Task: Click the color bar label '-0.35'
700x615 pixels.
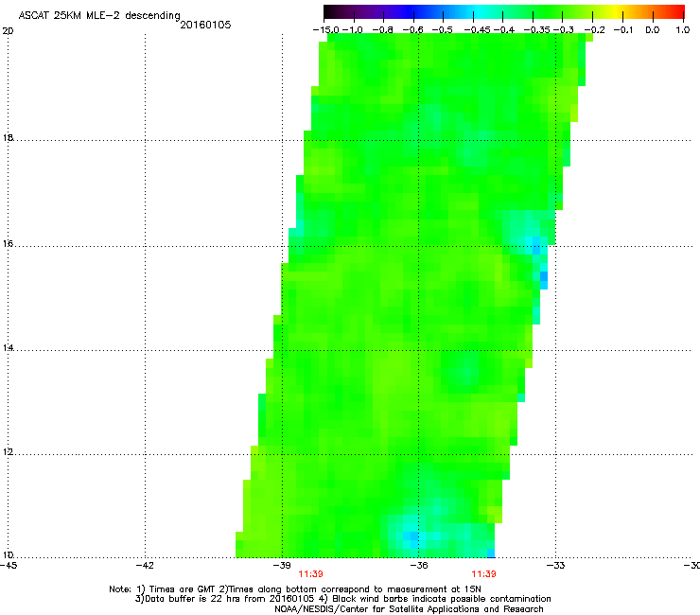Action: [x=537, y=30]
